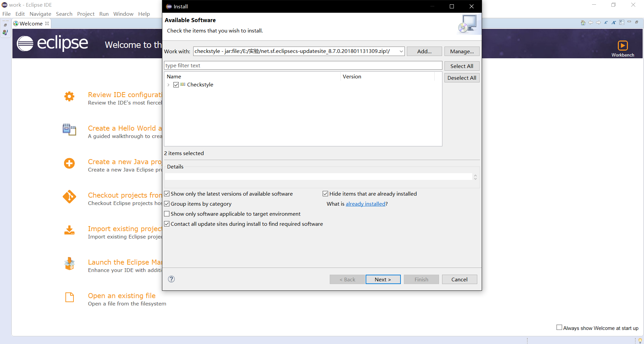
Task: Open the Java perspective icon in left trim
Action: [x=5, y=32]
